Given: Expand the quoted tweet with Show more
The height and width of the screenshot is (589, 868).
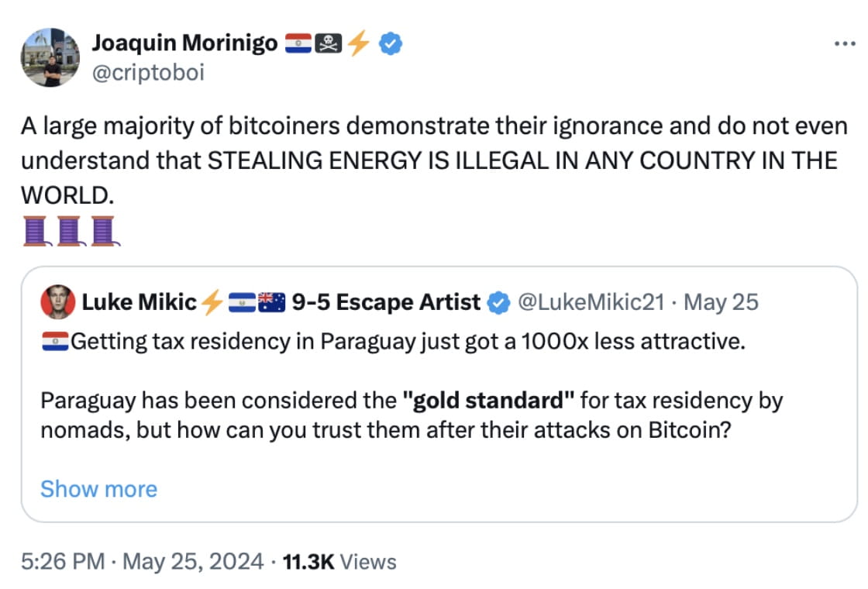Looking at the screenshot, I should point(99,489).
